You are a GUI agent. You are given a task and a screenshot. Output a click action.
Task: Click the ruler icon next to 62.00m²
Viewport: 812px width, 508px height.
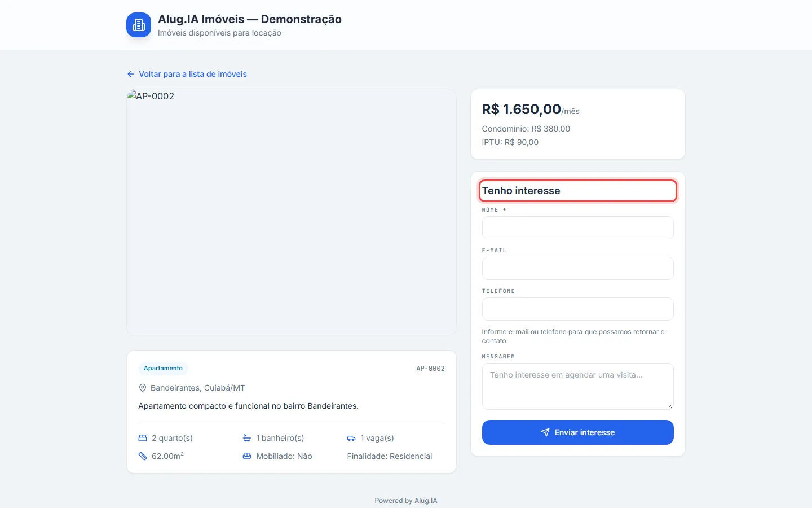[143, 456]
